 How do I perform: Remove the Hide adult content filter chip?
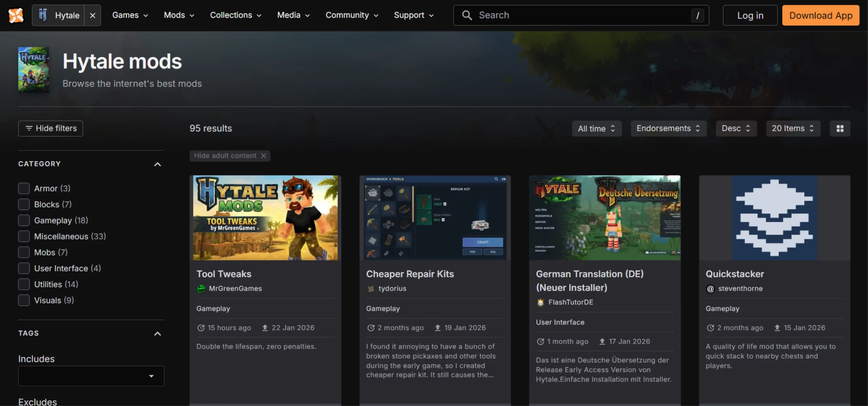(263, 156)
